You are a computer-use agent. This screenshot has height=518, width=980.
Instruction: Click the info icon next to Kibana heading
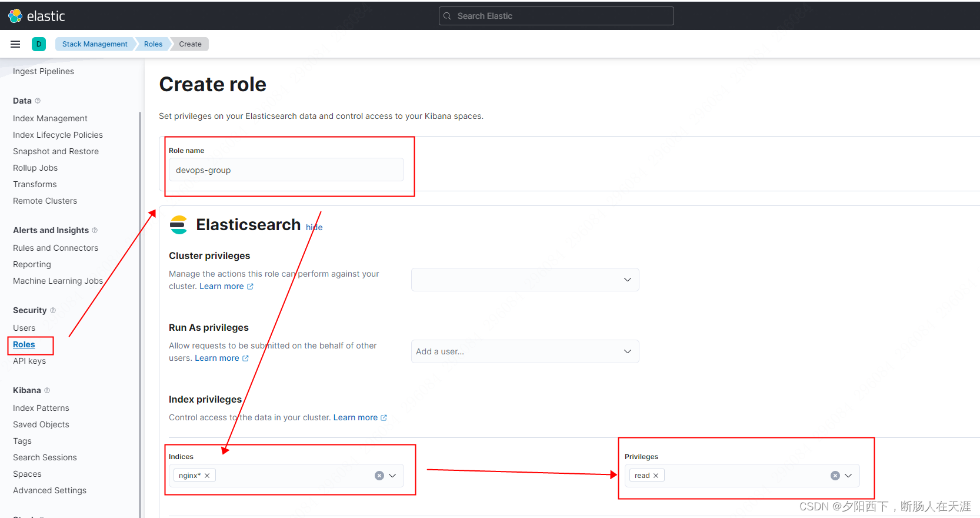[x=47, y=390]
